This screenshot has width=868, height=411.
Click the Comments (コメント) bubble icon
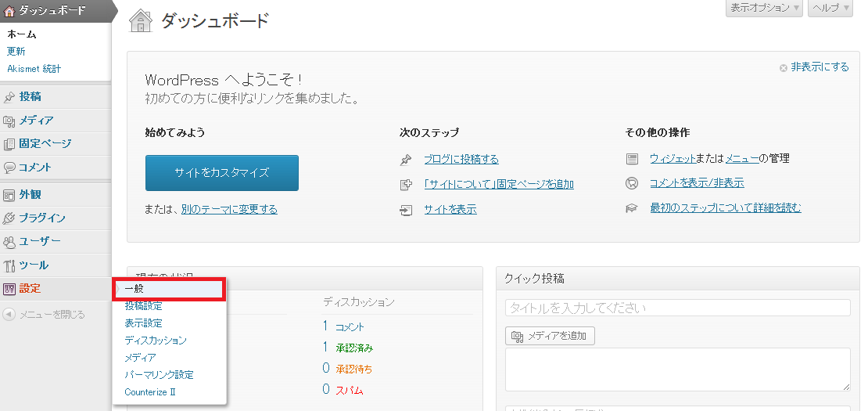[9, 168]
